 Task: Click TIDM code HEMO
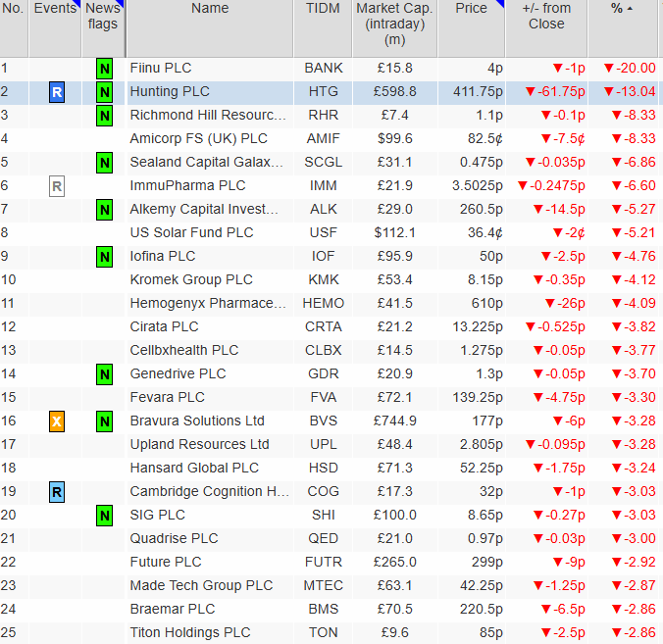323,303
